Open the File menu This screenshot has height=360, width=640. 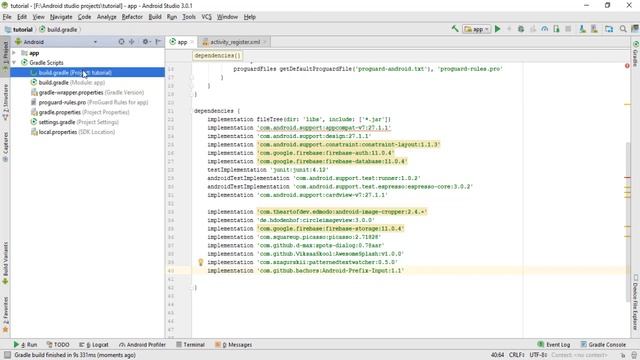pos(7,17)
